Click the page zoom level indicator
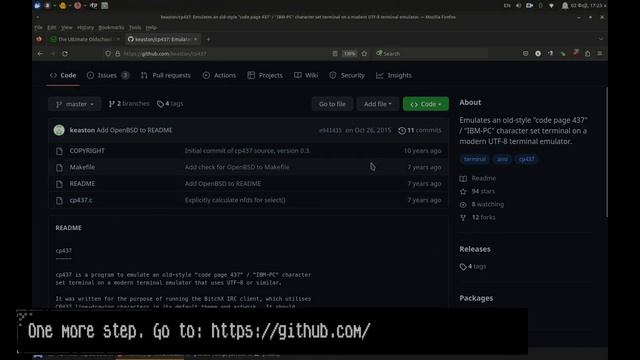 [349, 53]
